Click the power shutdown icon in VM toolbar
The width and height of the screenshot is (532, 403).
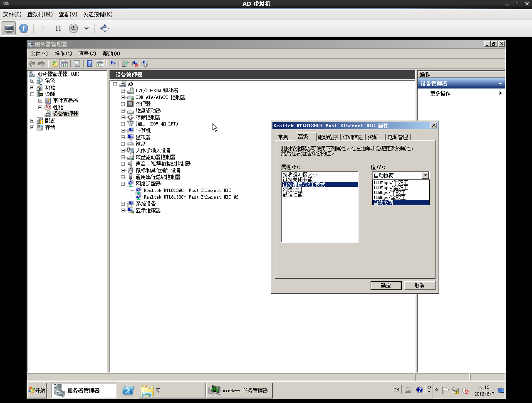[x=73, y=28]
